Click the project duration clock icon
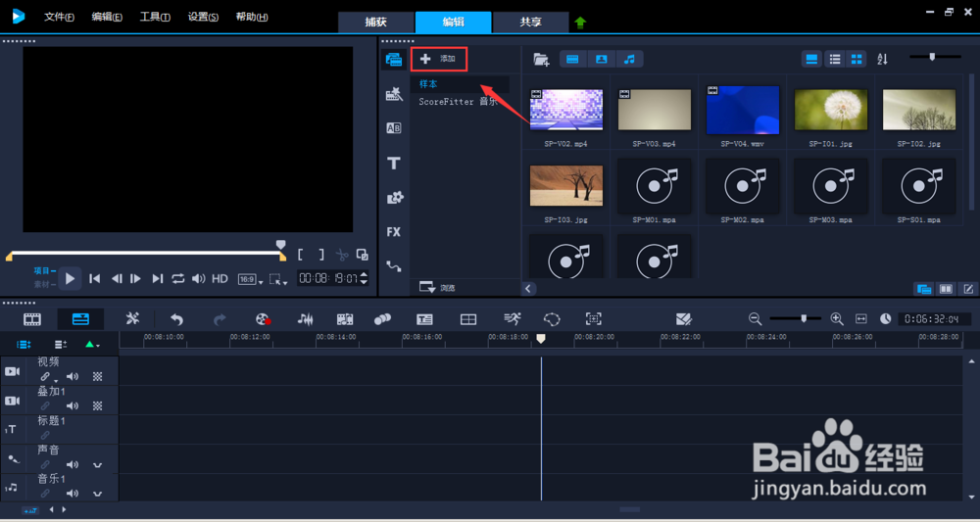Image resolution: width=980 pixels, height=522 pixels. tap(886, 319)
